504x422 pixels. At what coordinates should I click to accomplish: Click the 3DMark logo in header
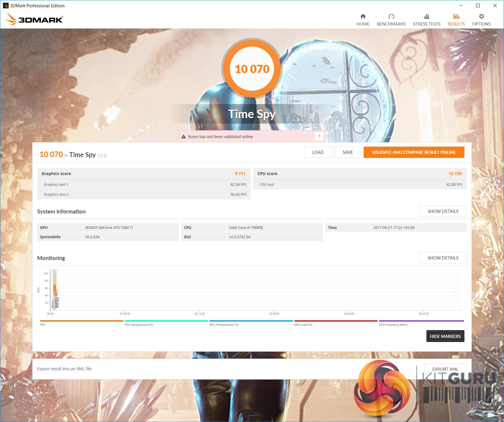point(34,19)
